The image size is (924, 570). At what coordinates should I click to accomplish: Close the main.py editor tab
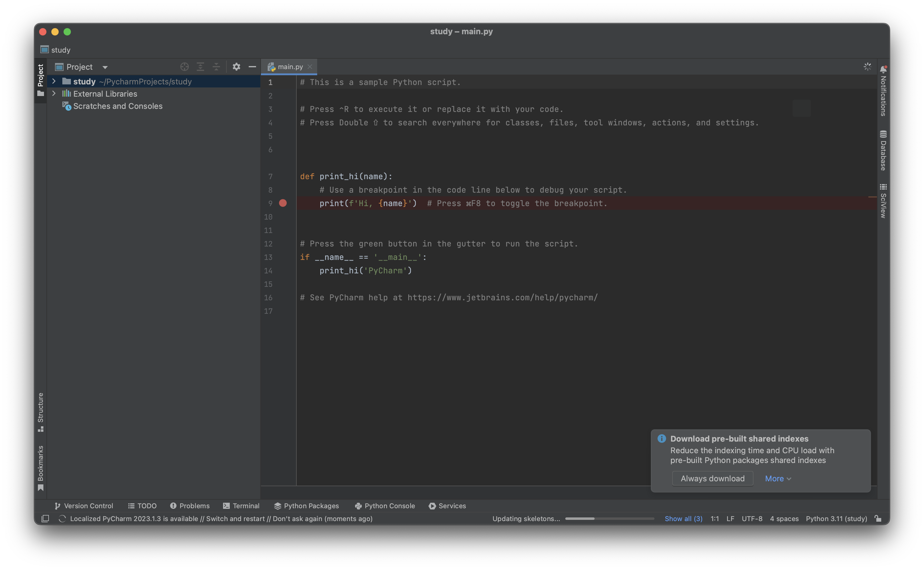click(310, 67)
